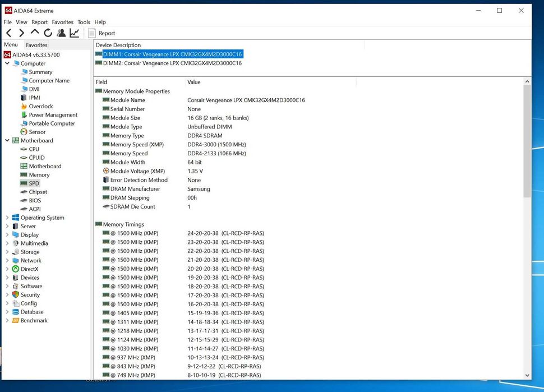This screenshot has width=544, height=392.
Task: Expand the Network tree node
Action: coord(7,261)
